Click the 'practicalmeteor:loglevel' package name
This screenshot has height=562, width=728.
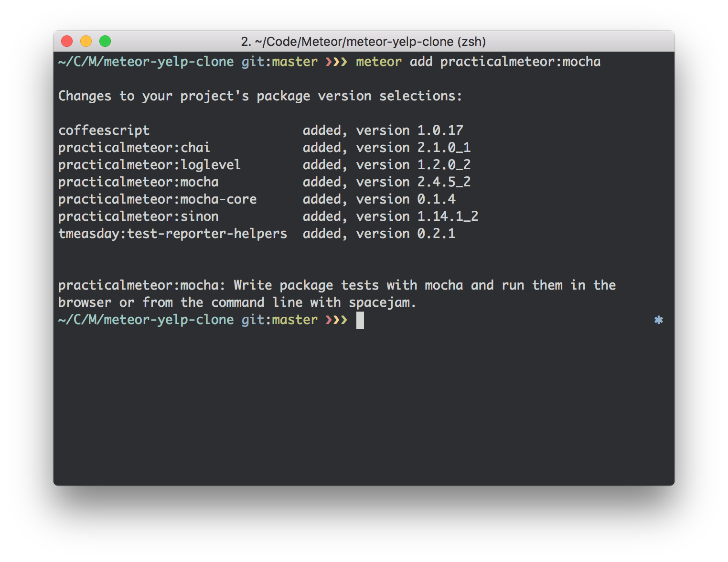click(x=150, y=165)
